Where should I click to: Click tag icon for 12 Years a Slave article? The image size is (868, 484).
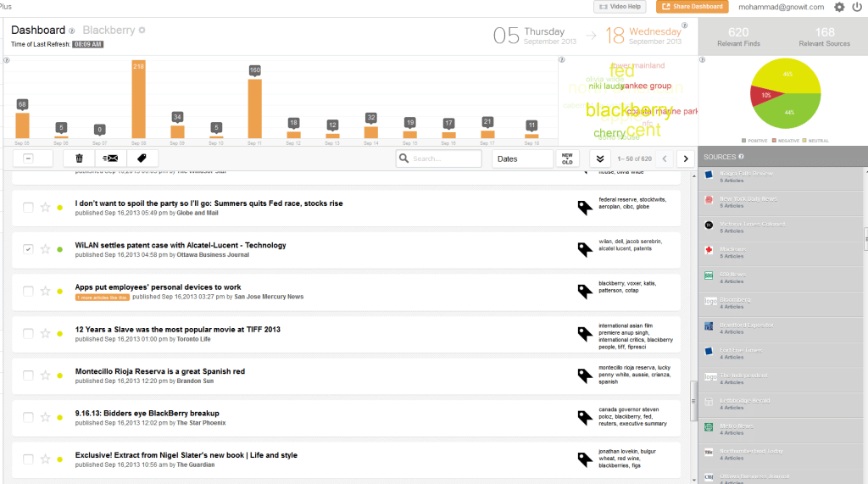pos(585,333)
